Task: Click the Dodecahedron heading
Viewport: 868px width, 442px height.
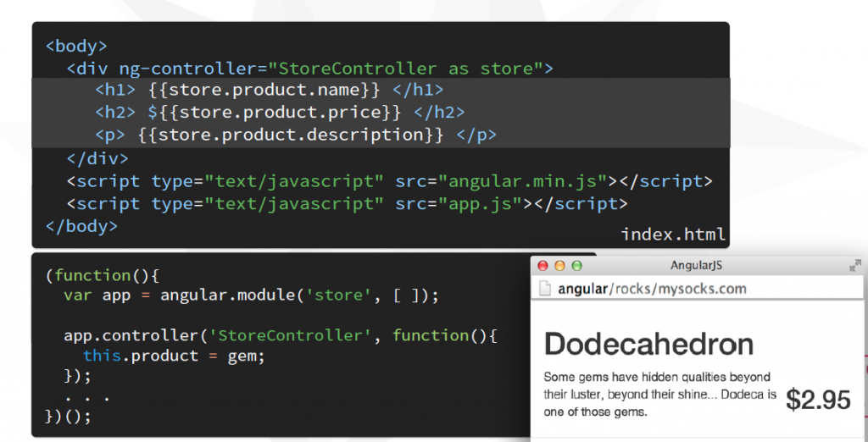Action: [648, 344]
